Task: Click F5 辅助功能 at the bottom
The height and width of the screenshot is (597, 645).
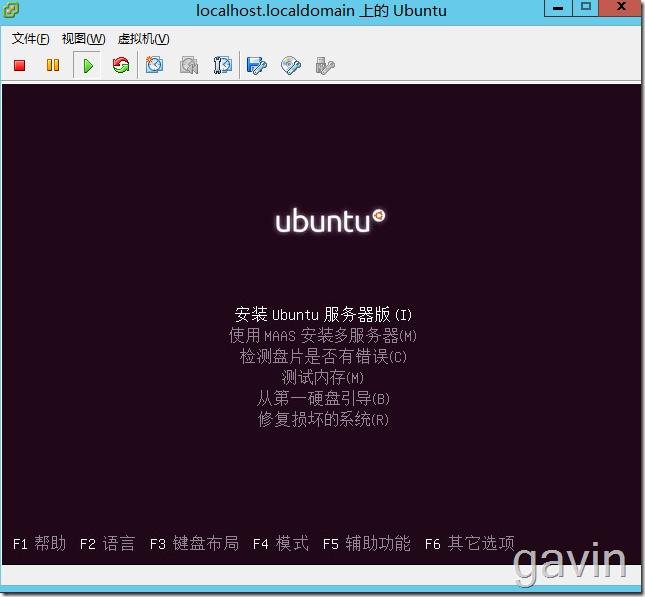Action: [x=367, y=544]
